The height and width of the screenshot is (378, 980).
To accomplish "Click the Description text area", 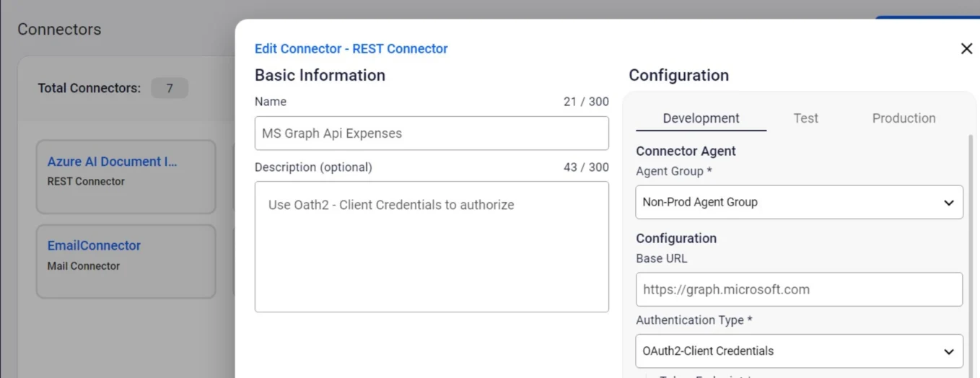I will (432, 247).
